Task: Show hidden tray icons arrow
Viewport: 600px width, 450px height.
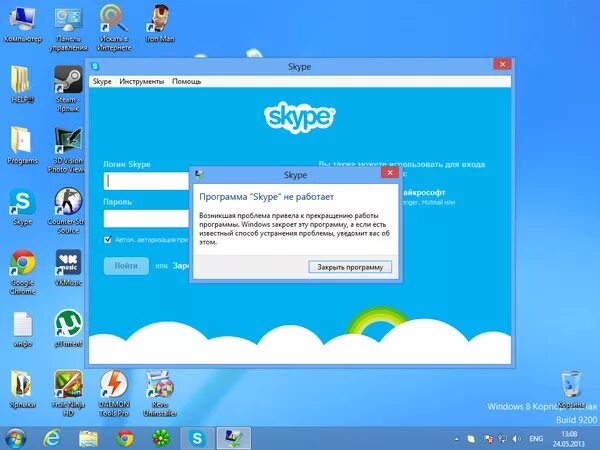Action: 457,439
